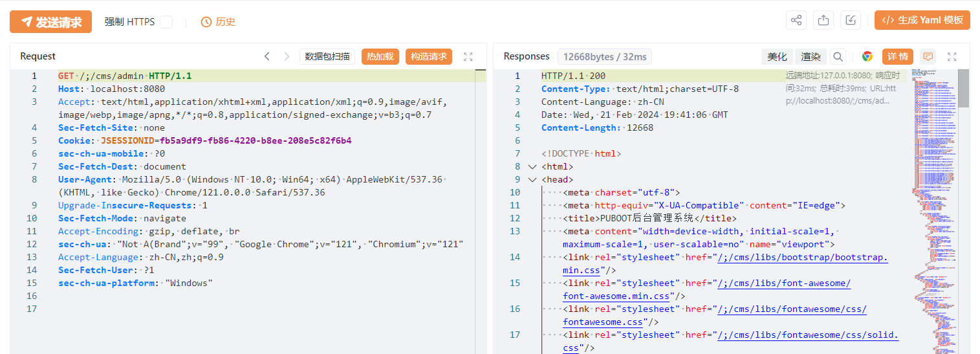The height and width of the screenshot is (354, 980).
Task: Click the 12668bytes / 32ms size badge
Action: point(604,56)
